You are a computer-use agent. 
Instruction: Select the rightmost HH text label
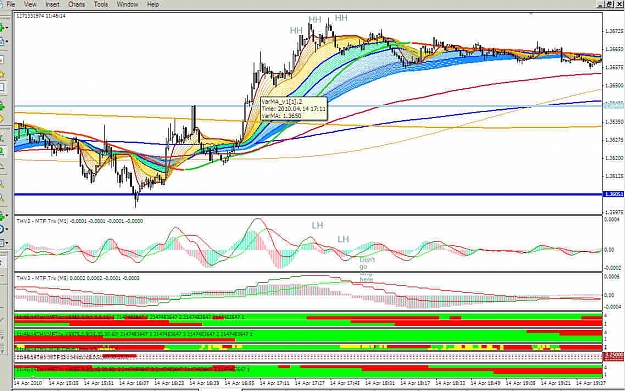click(341, 18)
